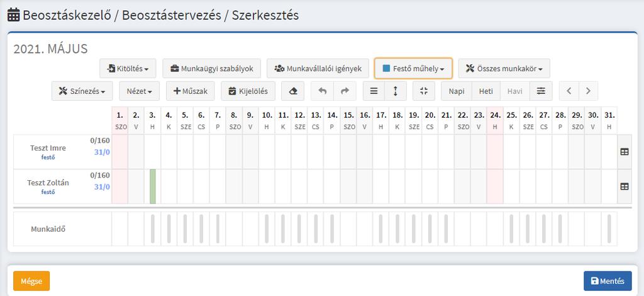Open the table icon in Teszt Imre's row
Image resolution: width=644 pixels, height=296 pixels.
point(625,152)
